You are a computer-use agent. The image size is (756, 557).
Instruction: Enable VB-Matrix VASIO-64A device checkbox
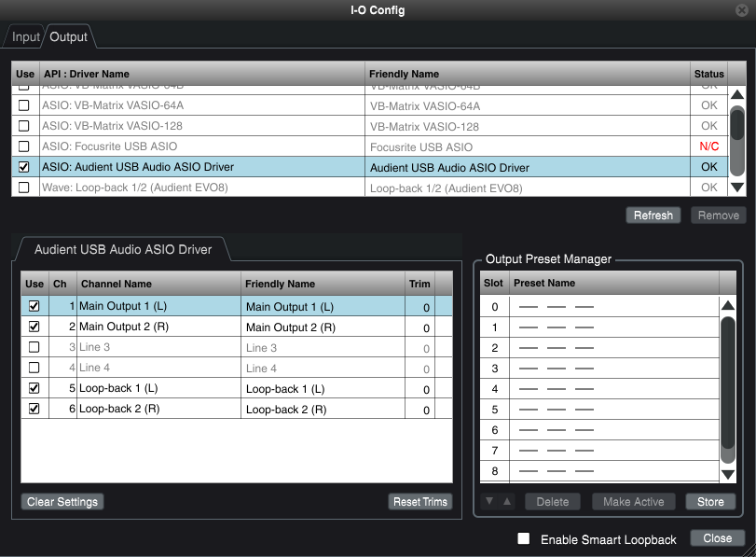(23, 105)
